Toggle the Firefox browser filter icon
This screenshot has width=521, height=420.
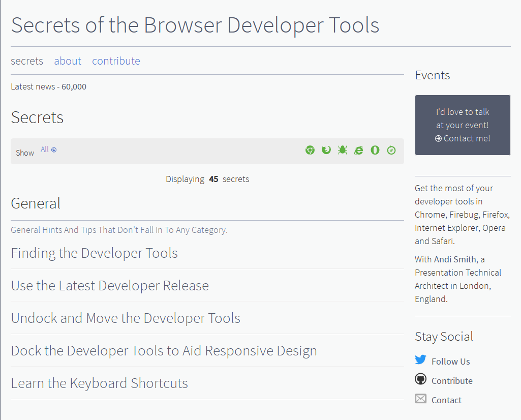click(326, 150)
